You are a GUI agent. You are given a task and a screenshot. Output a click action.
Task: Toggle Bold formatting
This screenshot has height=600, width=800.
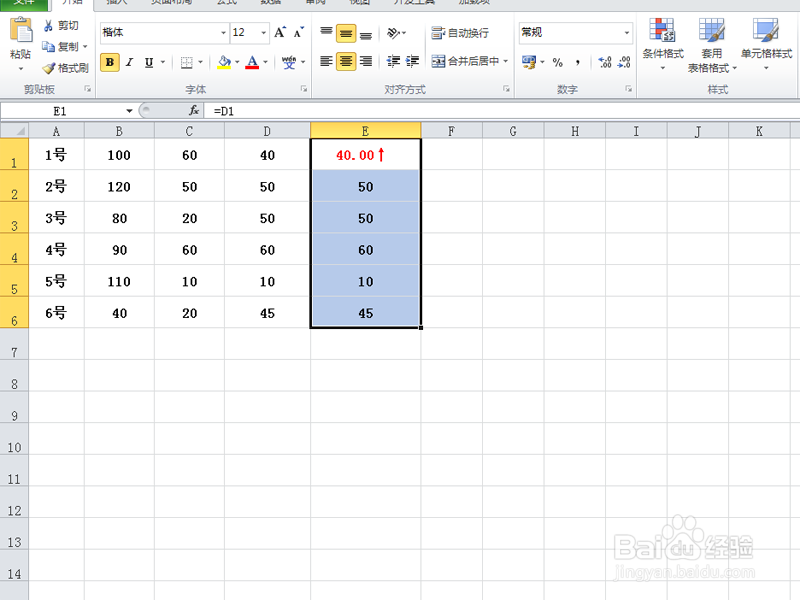110,62
